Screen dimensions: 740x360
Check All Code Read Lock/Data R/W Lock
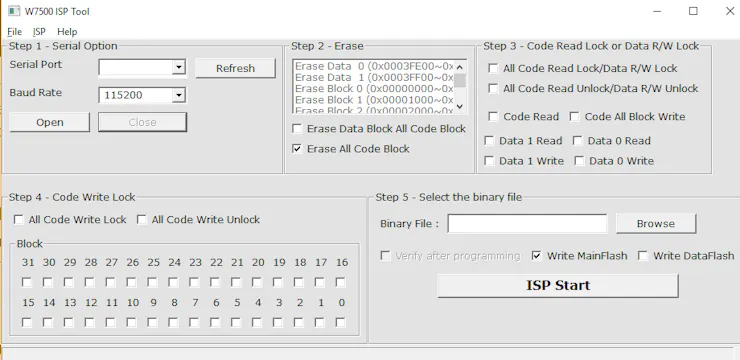pyautogui.click(x=493, y=68)
